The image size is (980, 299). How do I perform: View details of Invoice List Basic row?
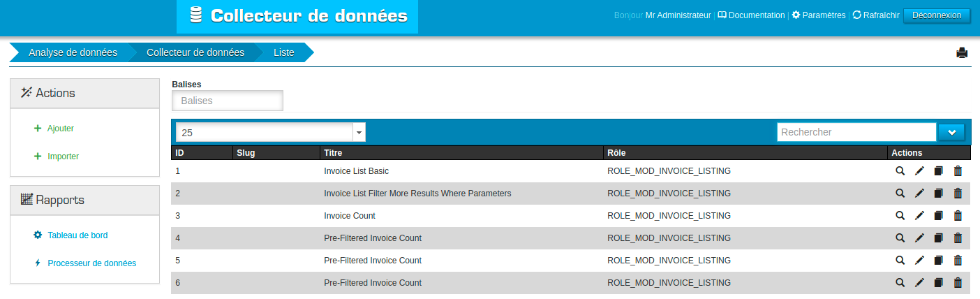pyautogui.click(x=900, y=171)
